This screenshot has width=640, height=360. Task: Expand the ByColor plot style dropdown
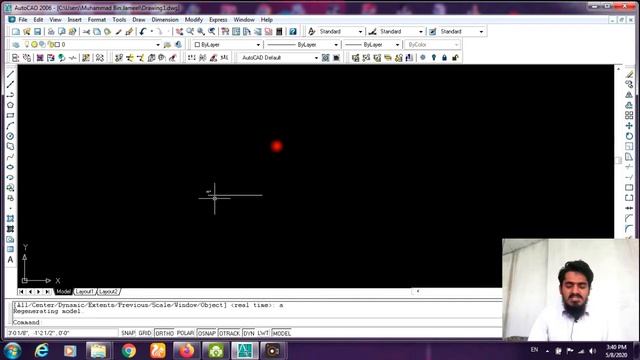click(x=456, y=44)
